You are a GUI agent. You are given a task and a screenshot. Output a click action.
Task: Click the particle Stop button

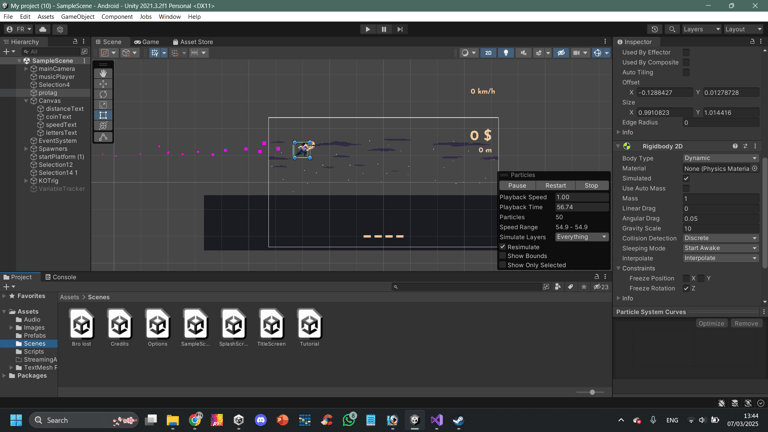pyautogui.click(x=591, y=186)
